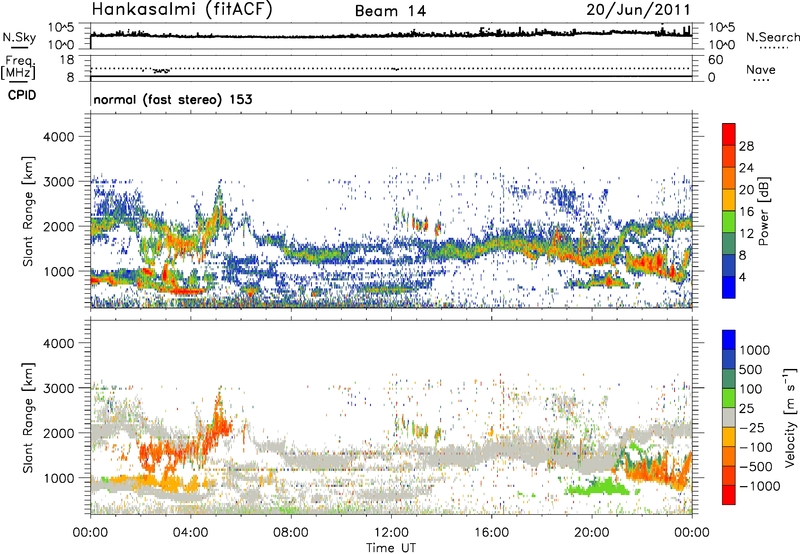Viewport: 800px width, 554px height.
Task: Click the '-25' Velocity colorbar value
Action: coord(752,427)
